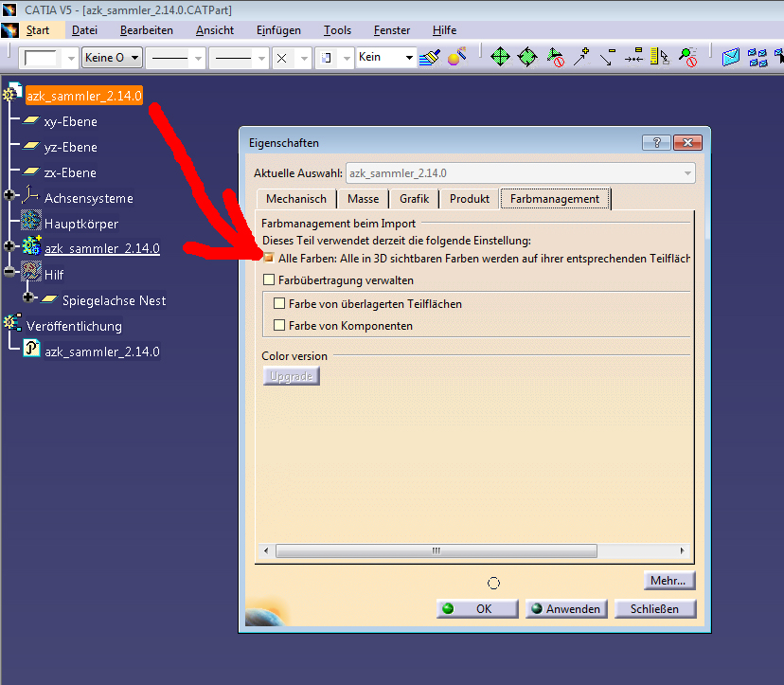Click the geometrical set icon of underlined azk_sammler_2.14.0

pos(31,245)
